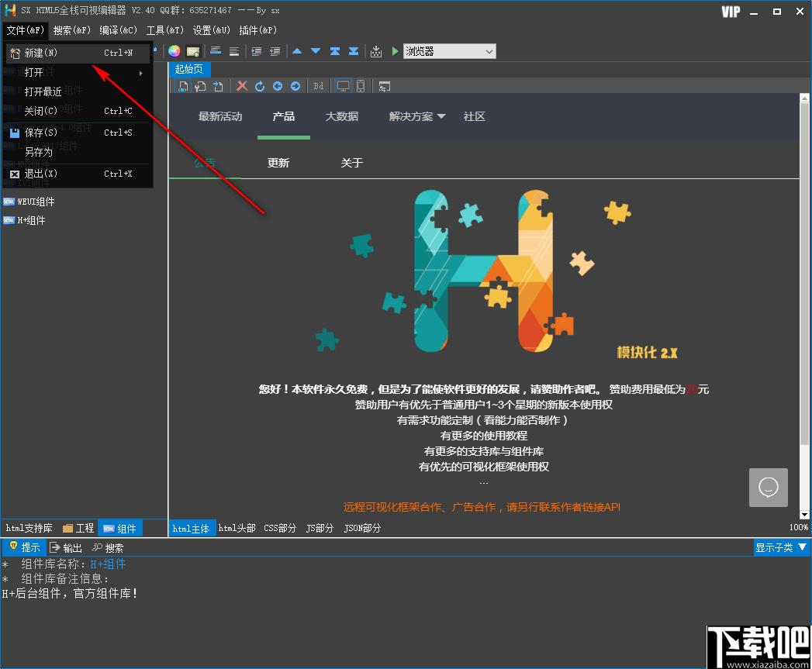Click the move to top icon
The image size is (812, 669).
point(335,50)
